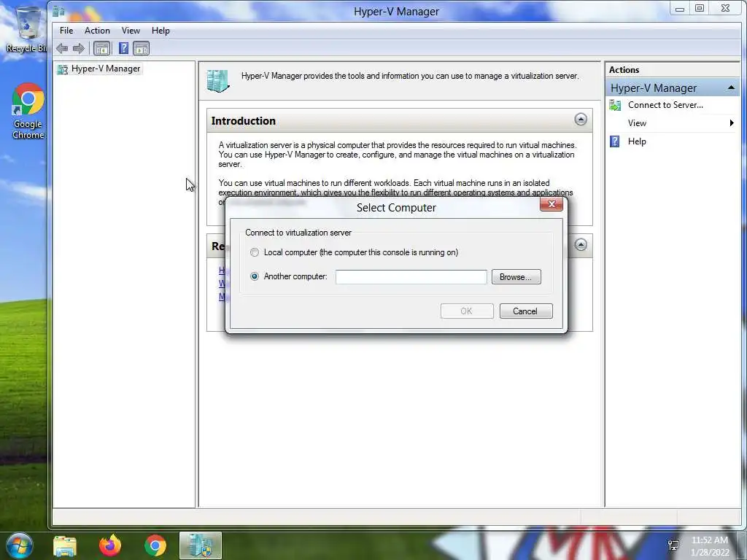Click the Back arrow in the toolbar

[x=62, y=48]
